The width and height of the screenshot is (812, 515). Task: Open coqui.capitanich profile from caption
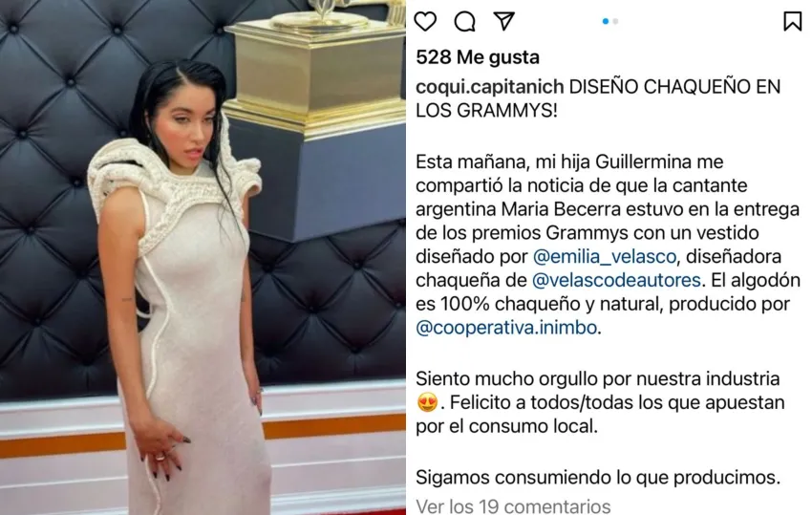(489, 87)
